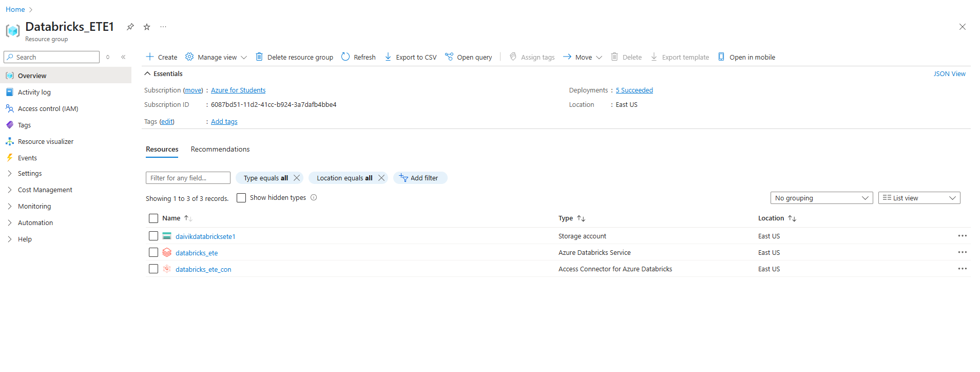Viewport: 980px width, 372px height.
Task: Open daivikdatabricksete1 storage account
Action: 205,236
